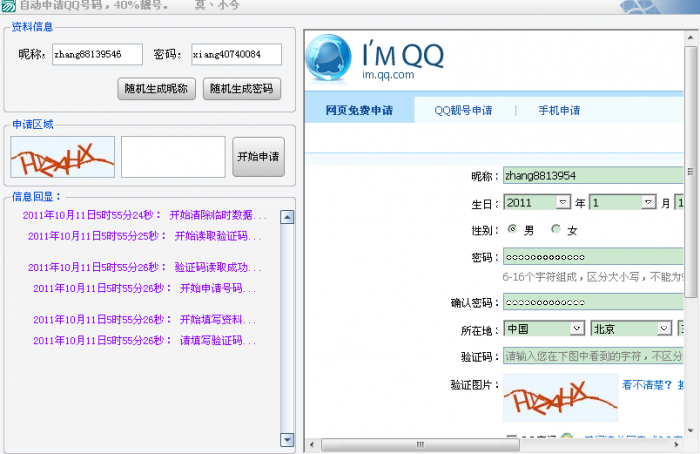Click browser vertical scrollbar thumb
700x454 pixels.
pos(691,171)
